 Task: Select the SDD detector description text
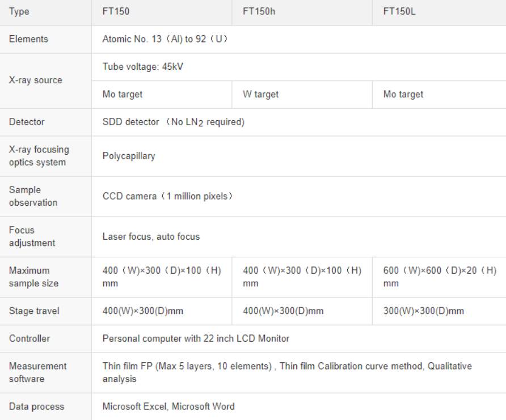coord(174,122)
